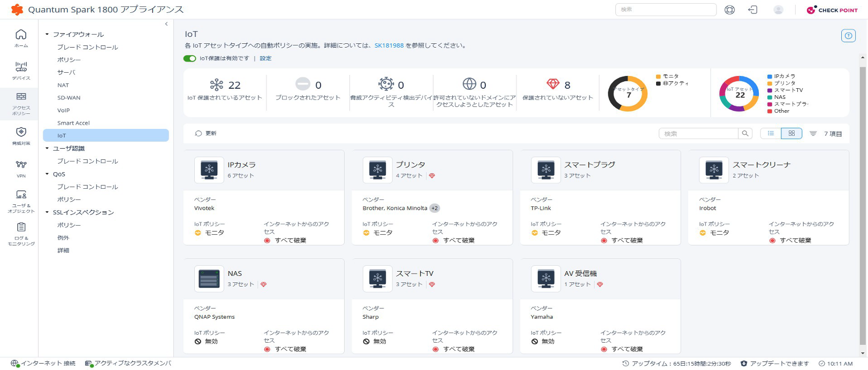This screenshot has width=868, height=370.
Task: Click the IoT assets donut chart showing 22
Action: click(739, 94)
